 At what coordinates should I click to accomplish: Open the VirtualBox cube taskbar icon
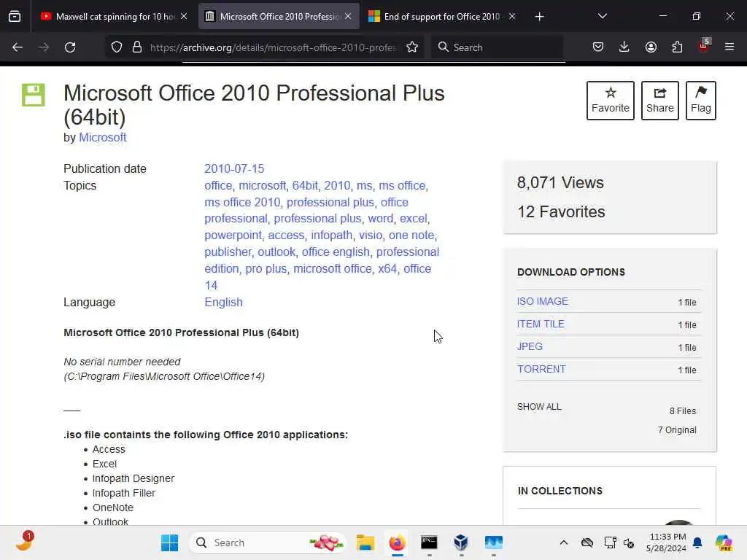(461, 542)
